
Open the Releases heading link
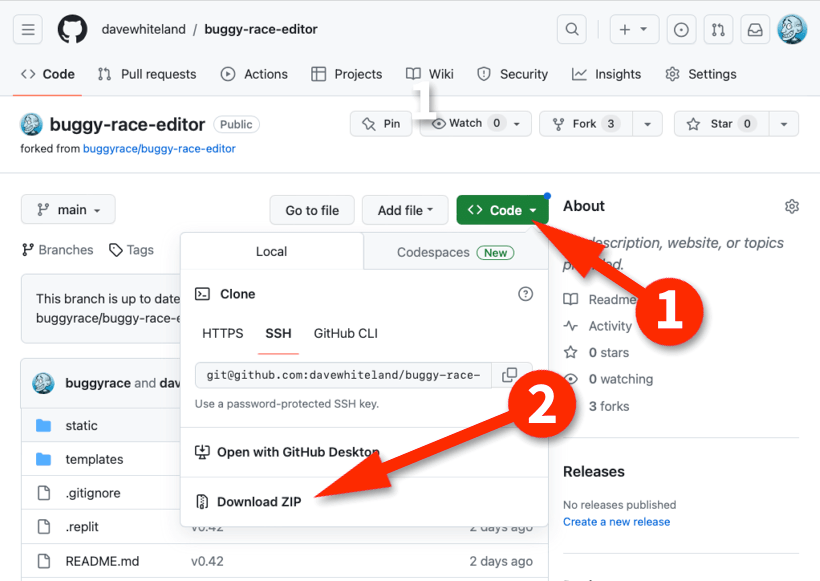594,472
